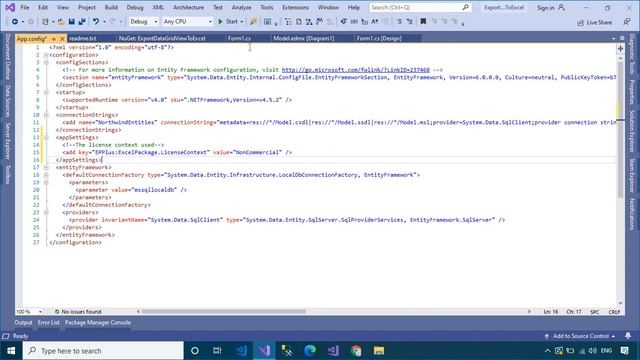Open the Package Manager Console tab

point(98,322)
